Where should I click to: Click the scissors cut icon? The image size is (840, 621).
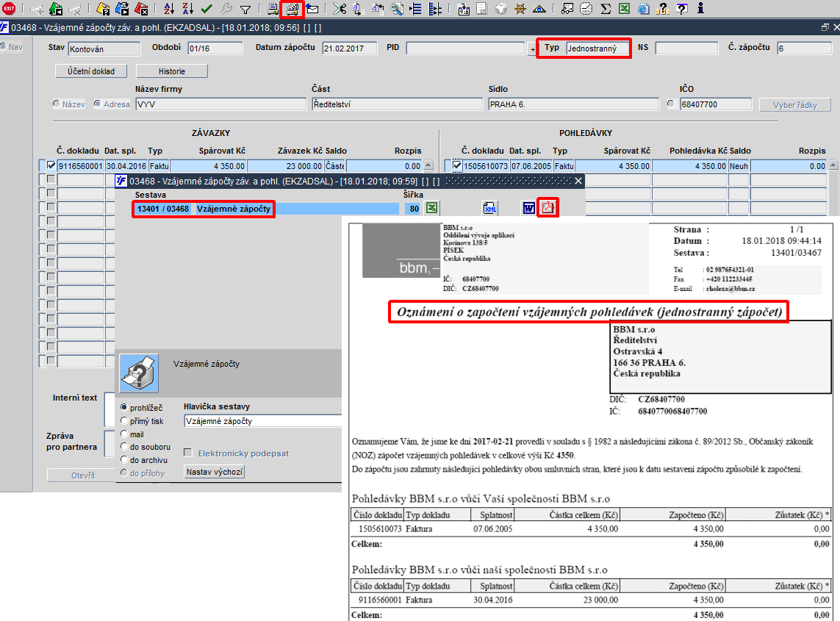339,9
